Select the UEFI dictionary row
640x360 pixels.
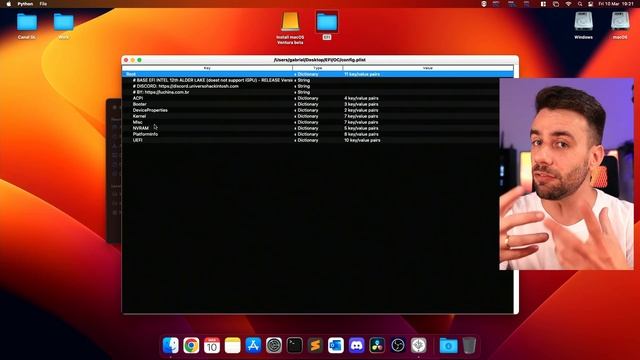click(310, 140)
